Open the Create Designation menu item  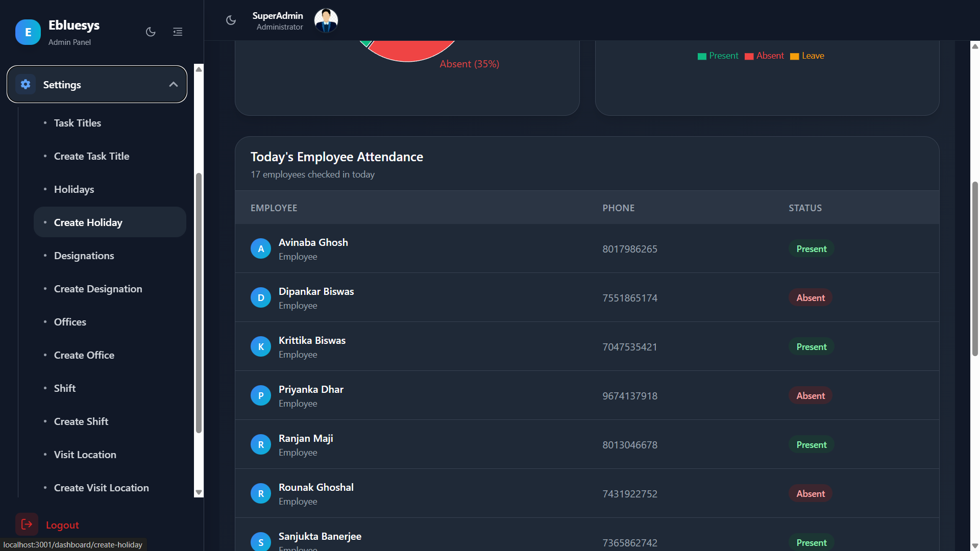(98, 289)
